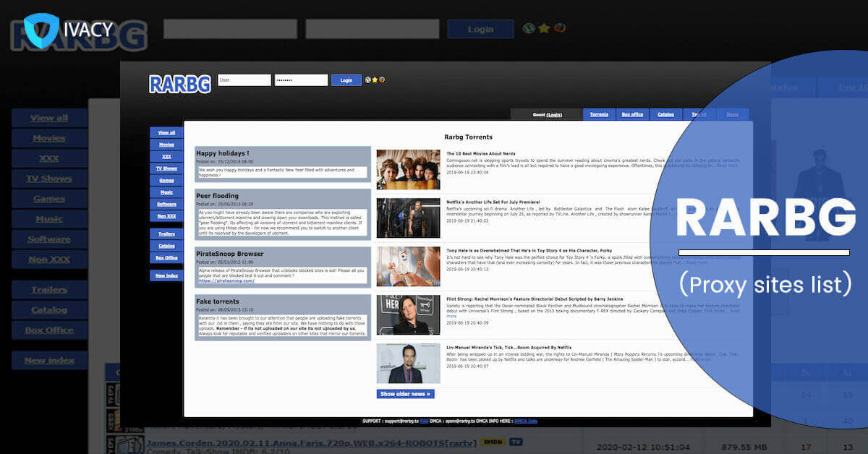Open Movies category in the front sidebar
This screenshot has width=868, height=454.
[x=166, y=145]
